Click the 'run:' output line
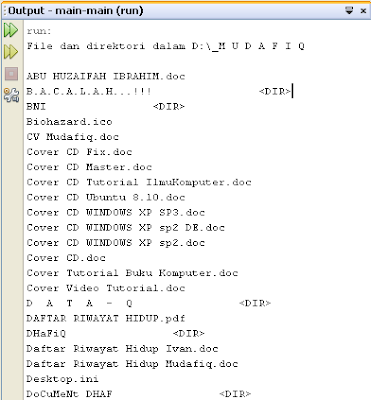 point(39,31)
